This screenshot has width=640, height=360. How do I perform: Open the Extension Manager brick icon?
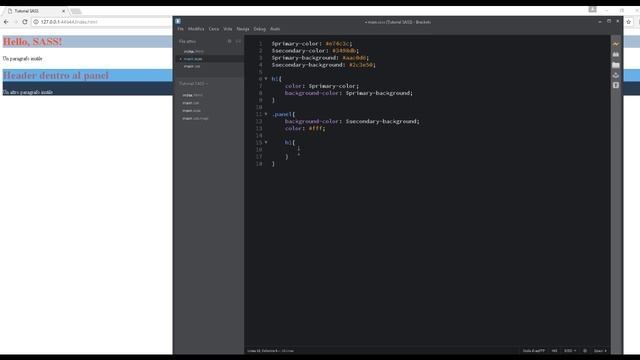point(616,54)
